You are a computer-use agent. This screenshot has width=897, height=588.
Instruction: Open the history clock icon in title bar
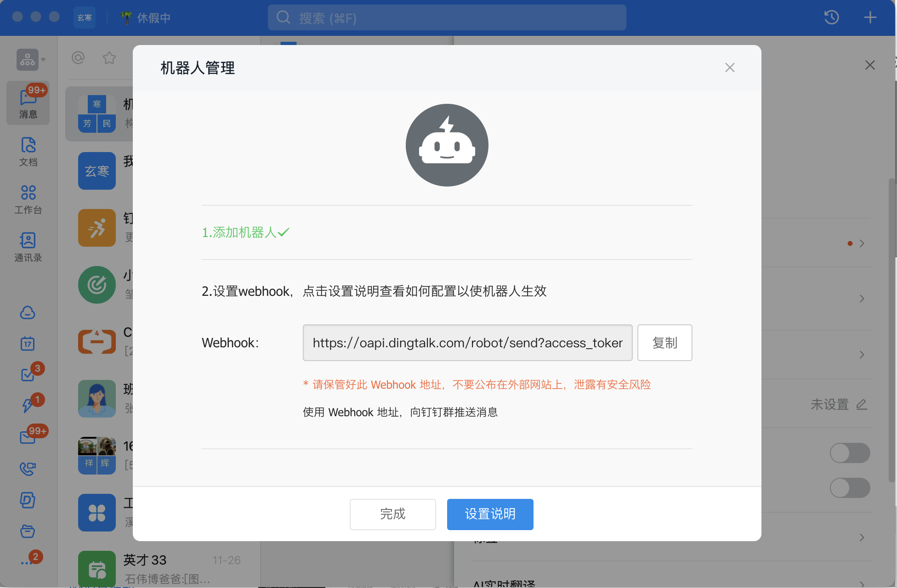click(831, 18)
